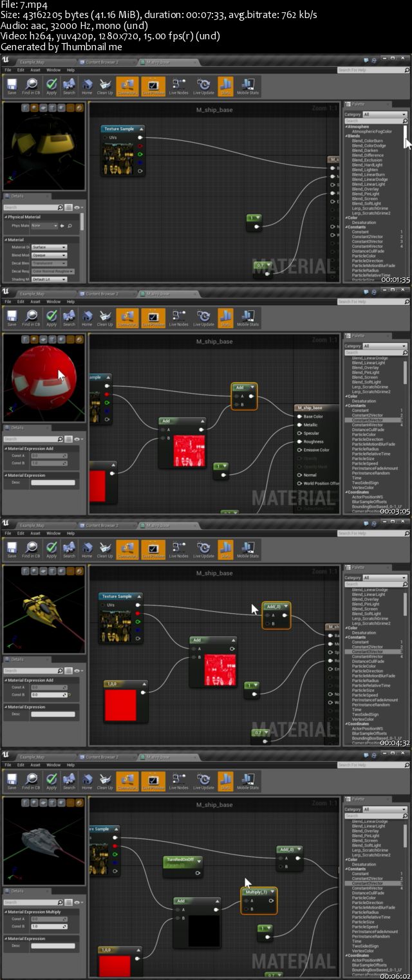Click Apply checkmark icon in the 00:01:35 frame

tap(51, 86)
